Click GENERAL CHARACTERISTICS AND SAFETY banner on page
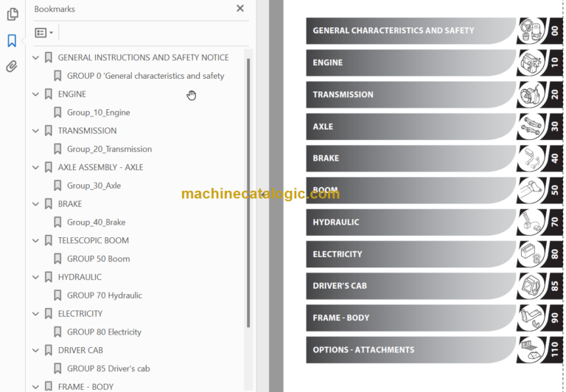The height and width of the screenshot is (392, 566). point(411,31)
